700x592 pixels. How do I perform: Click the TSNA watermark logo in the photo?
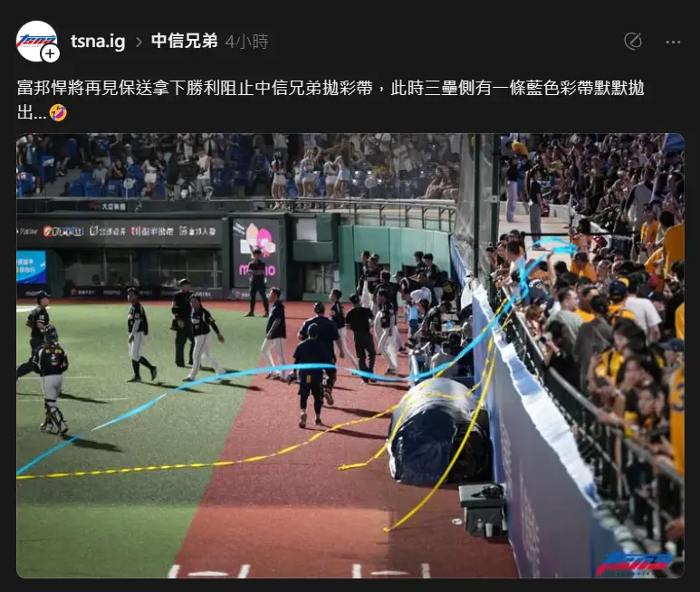[636, 563]
